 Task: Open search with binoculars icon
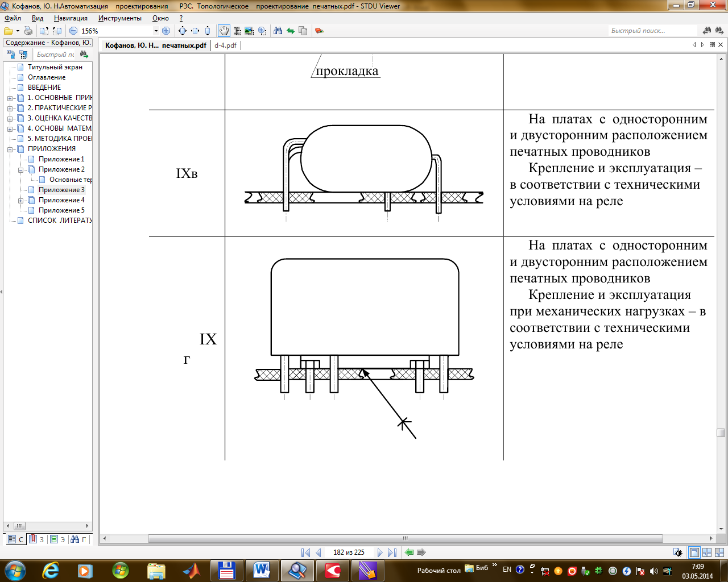pos(278,31)
